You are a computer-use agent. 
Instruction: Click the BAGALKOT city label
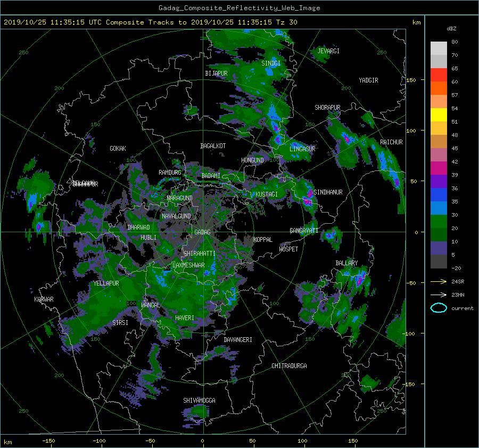point(213,146)
